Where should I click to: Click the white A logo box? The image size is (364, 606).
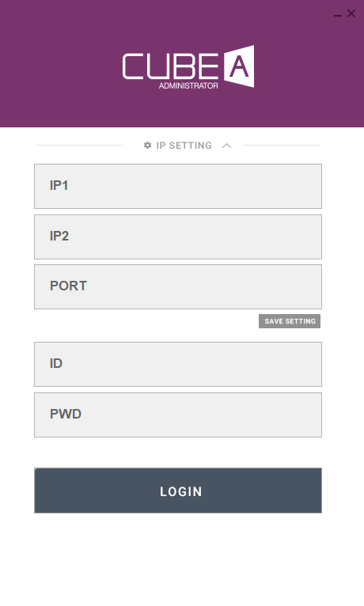pyautogui.click(x=239, y=66)
